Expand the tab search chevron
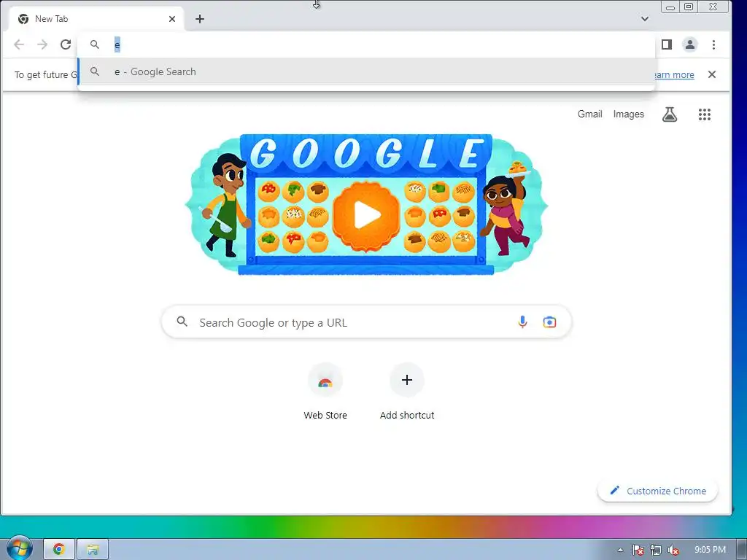The width and height of the screenshot is (747, 560). click(645, 19)
